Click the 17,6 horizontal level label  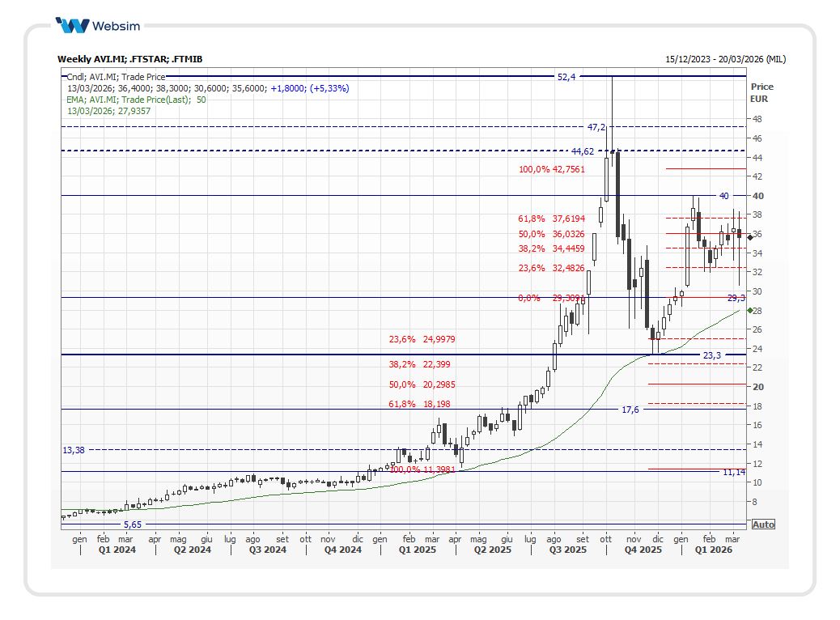pyautogui.click(x=630, y=410)
